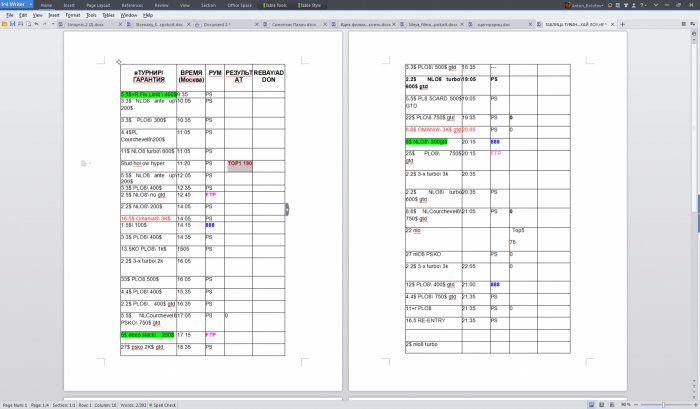Open the References ribbon tab
The height and width of the screenshot is (409, 700).
pos(132,5)
